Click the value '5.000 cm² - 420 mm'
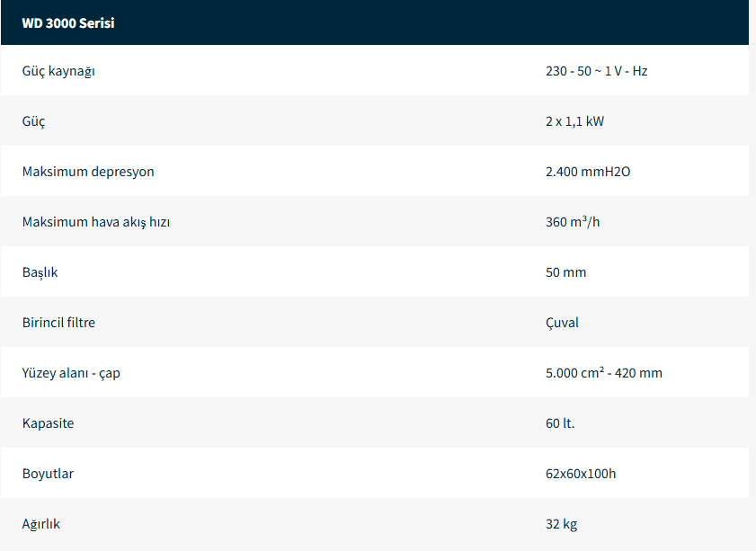This screenshot has height=551, width=756. point(604,373)
